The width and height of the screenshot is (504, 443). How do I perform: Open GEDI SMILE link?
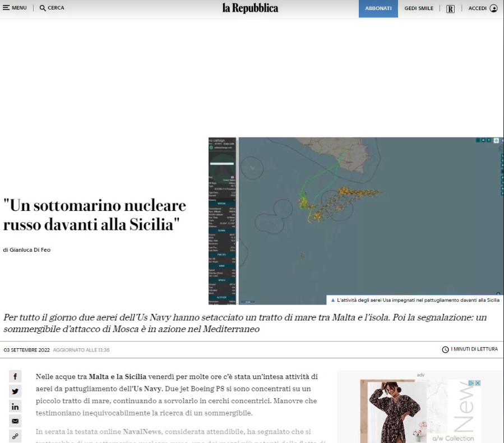click(419, 8)
